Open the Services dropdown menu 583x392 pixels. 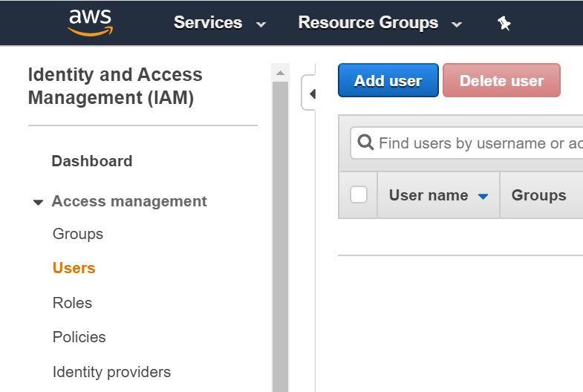(219, 23)
